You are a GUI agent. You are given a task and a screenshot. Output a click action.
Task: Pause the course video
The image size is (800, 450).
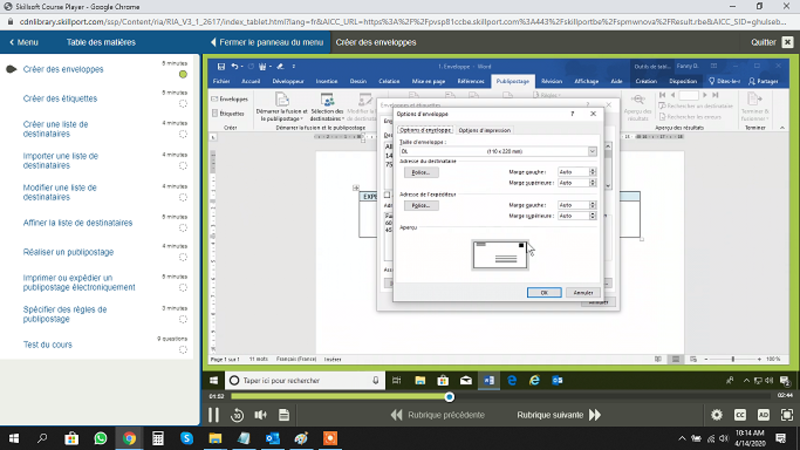coord(213,415)
